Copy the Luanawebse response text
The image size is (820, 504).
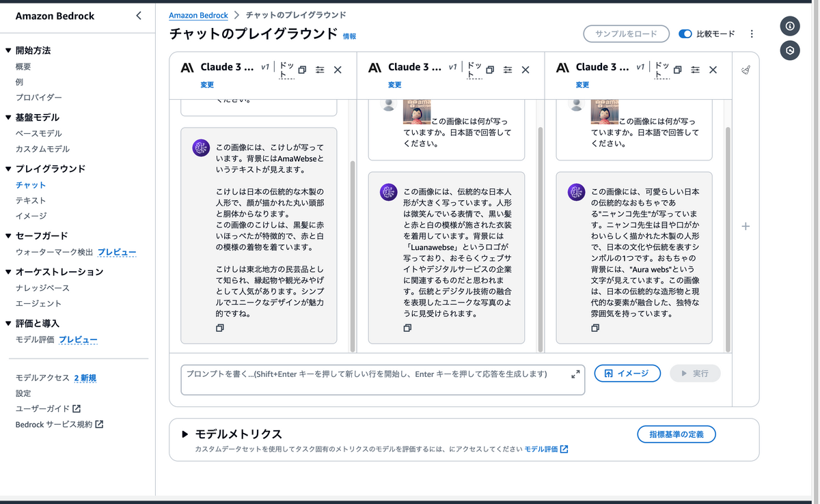(407, 328)
